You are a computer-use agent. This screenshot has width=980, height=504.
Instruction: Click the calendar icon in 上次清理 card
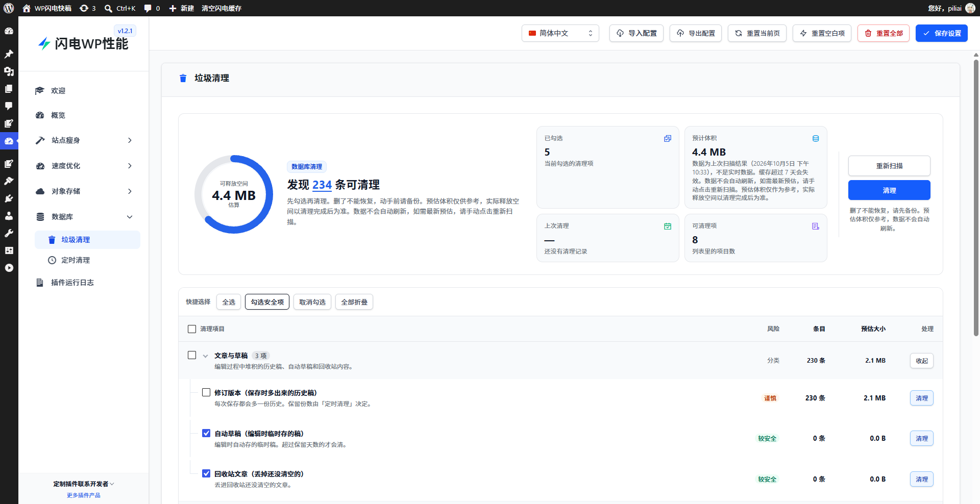[x=668, y=226]
